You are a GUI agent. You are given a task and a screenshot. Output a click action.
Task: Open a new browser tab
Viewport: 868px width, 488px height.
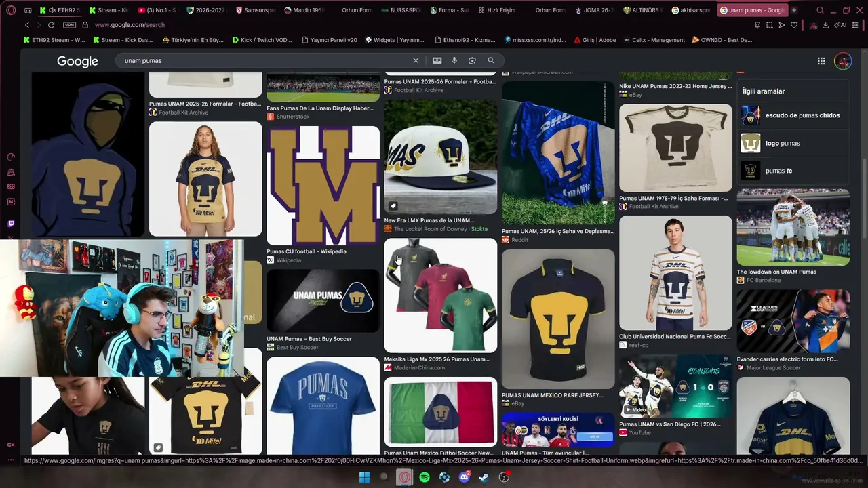tap(794, 10)
